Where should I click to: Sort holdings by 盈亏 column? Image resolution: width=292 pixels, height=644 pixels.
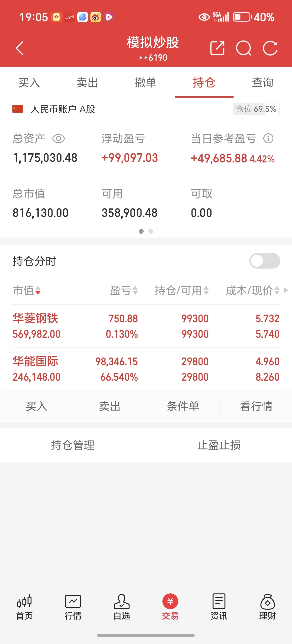[124, 291]
